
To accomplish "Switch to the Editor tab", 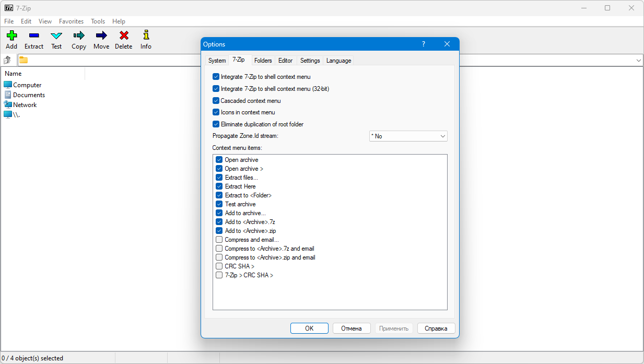I will [x=286, y=61].
